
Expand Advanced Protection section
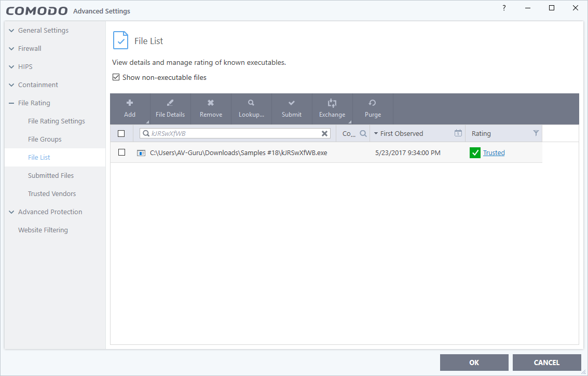(11, 212)
